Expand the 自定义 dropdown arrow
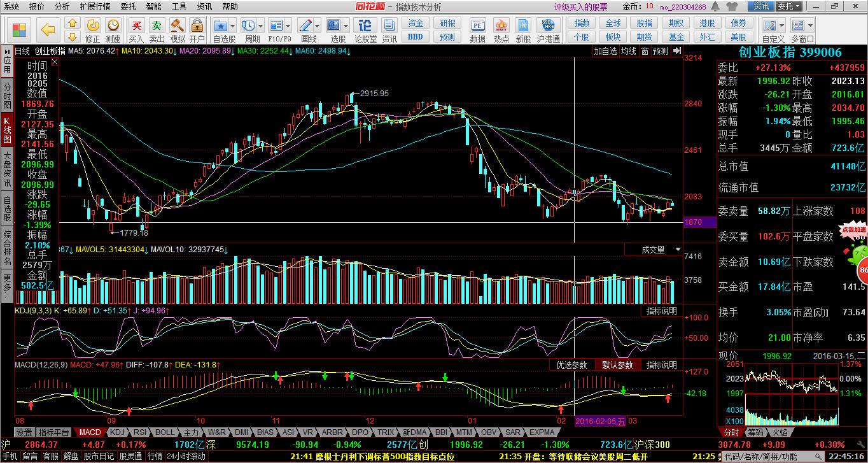The height and width of the screenshot is (463, 868). click(x=781, y=26)
